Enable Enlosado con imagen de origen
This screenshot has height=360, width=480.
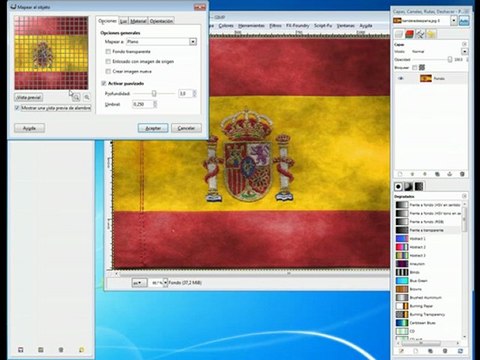click(108, 62)
